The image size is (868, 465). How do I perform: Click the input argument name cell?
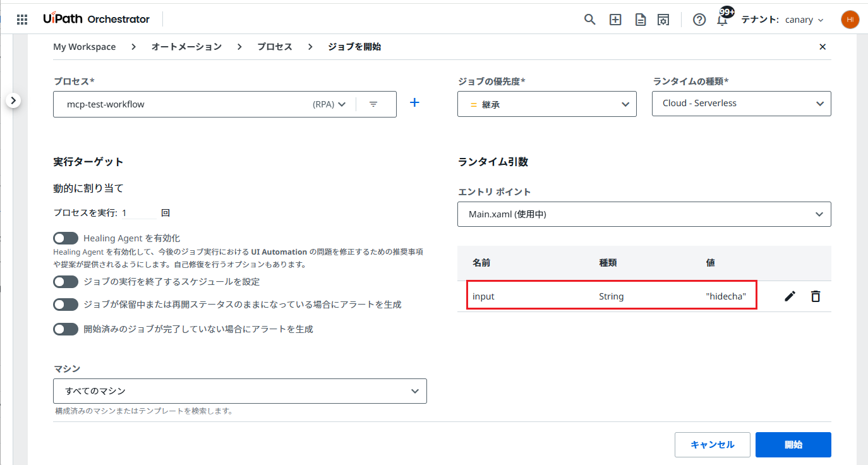pyautogui.click(x=483, y=296)
